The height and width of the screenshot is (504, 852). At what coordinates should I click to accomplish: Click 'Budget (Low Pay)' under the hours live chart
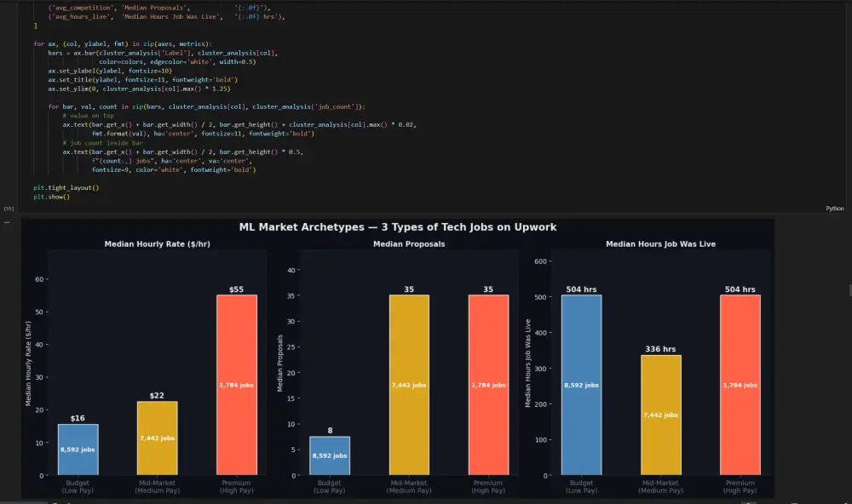tap(581, 487)
